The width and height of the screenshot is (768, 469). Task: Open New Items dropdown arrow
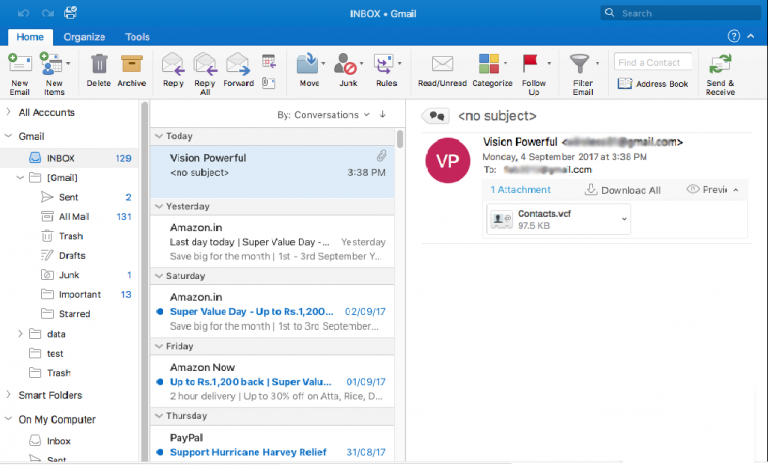pos(68,63)
